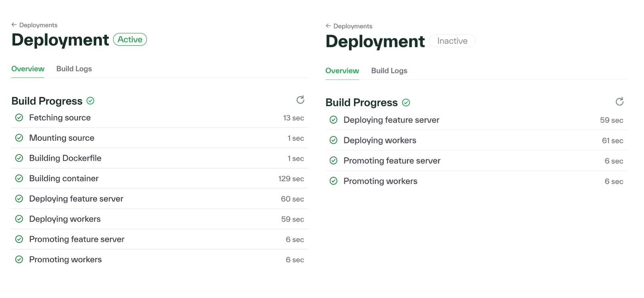Click check icon next to Fetching source
Viewport: 644px width, 298px height.
point(19,117)
